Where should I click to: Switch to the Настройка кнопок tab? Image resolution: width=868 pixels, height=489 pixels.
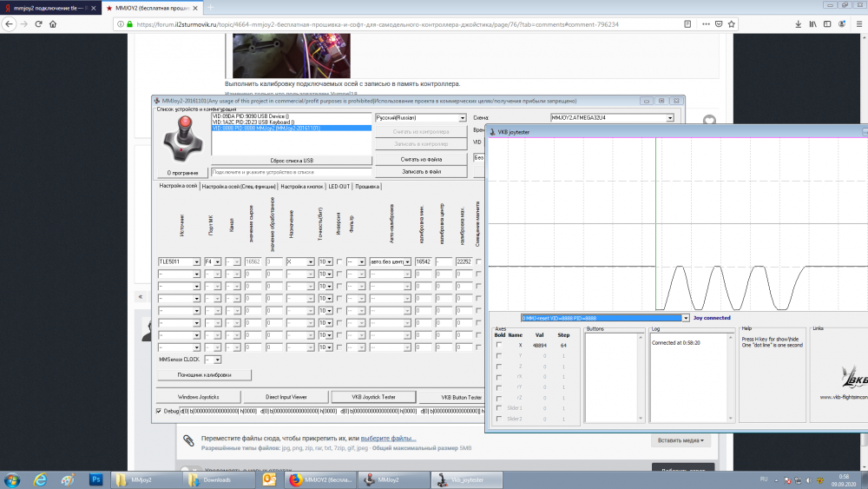point(301,186)
